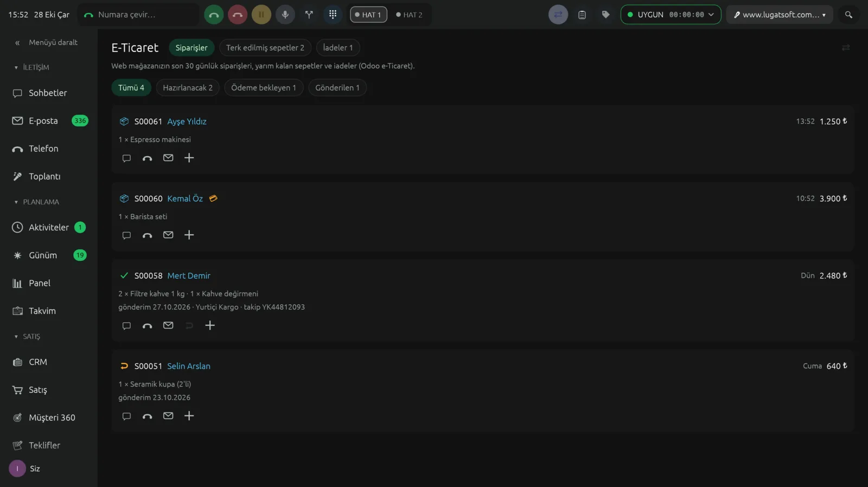
Task: Click the green answer call button
Action: click(x=214, y=15)
